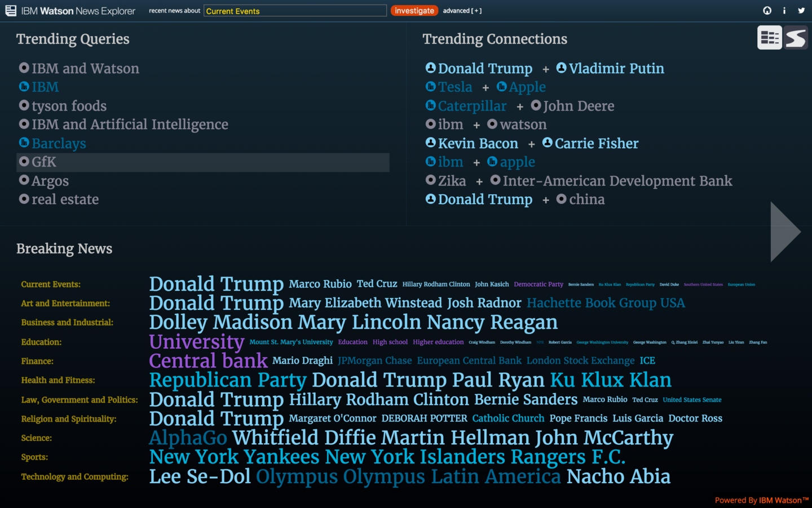Click University in Education row
Viewport: 812px width, 508px height.
(197, 342)
